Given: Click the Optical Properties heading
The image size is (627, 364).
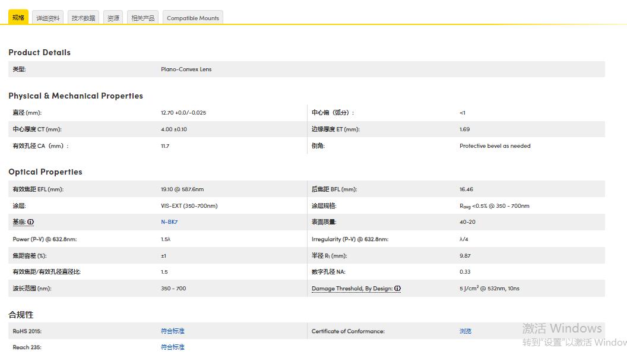Looking at the screenshot, I should [45, 172].
